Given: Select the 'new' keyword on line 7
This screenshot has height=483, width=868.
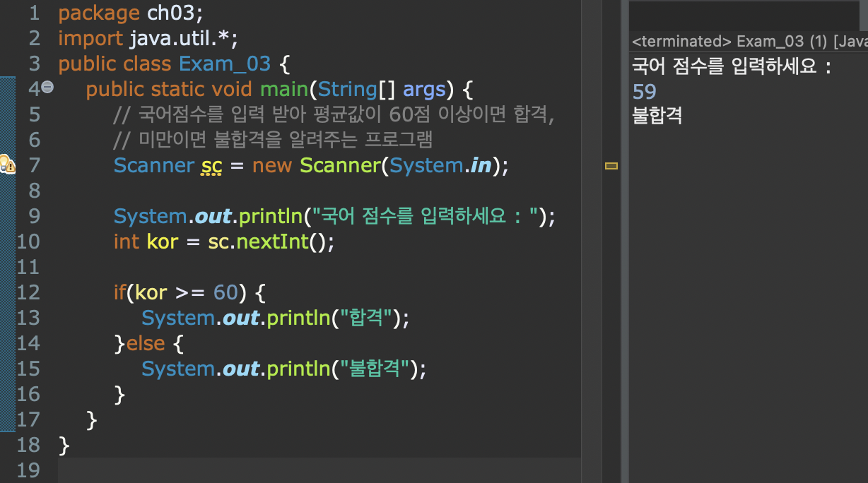Looking at the screenshot, I should (272, 165).
